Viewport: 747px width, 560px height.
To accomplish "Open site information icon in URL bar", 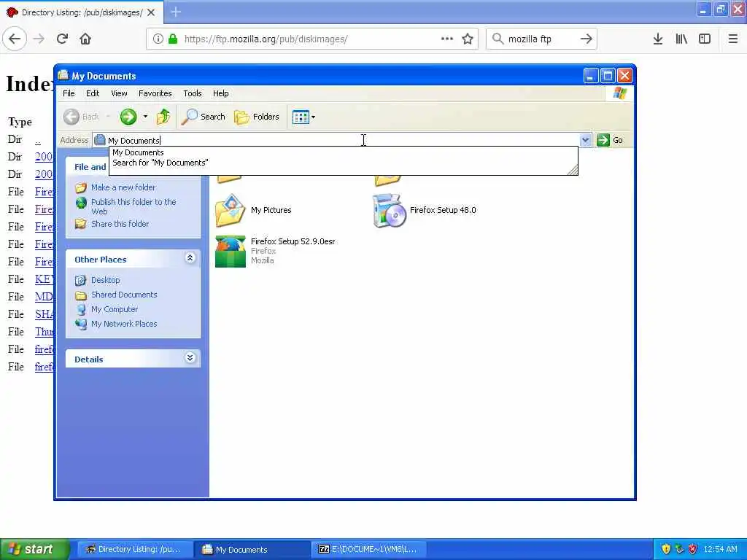I will pos(158,39).
